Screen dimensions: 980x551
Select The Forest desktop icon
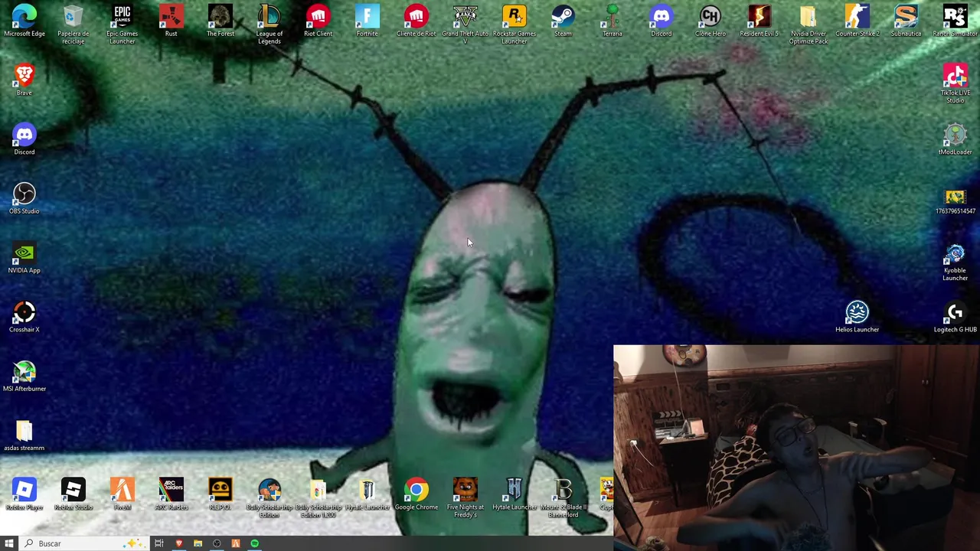220,21
